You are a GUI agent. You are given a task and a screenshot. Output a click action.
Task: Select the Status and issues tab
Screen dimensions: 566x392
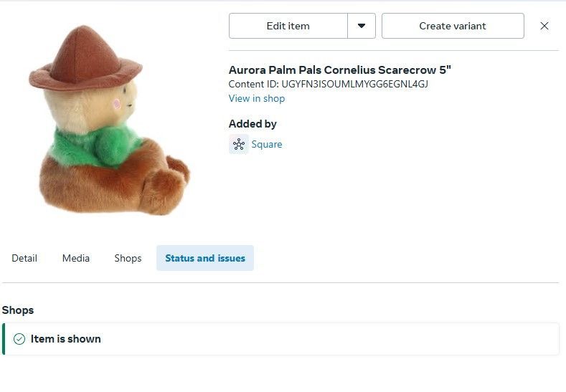tap(205, 258)
